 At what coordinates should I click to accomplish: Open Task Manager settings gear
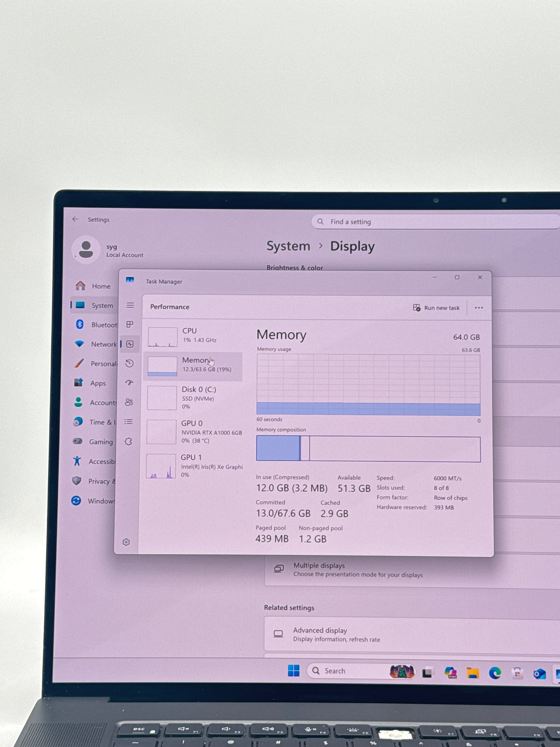pyautogui.click(x=126, y=542)
